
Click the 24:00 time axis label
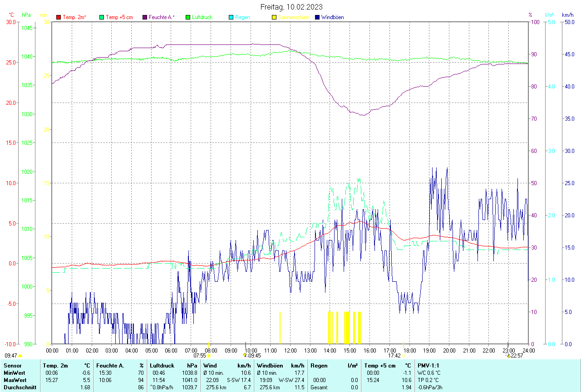coord(529,350)
